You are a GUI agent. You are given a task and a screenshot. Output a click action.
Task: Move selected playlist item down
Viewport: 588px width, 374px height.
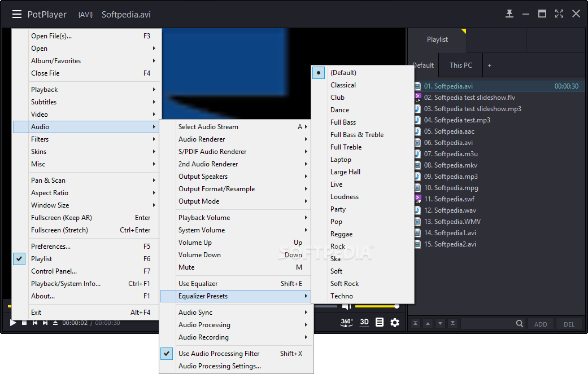[x=440, y=323]
